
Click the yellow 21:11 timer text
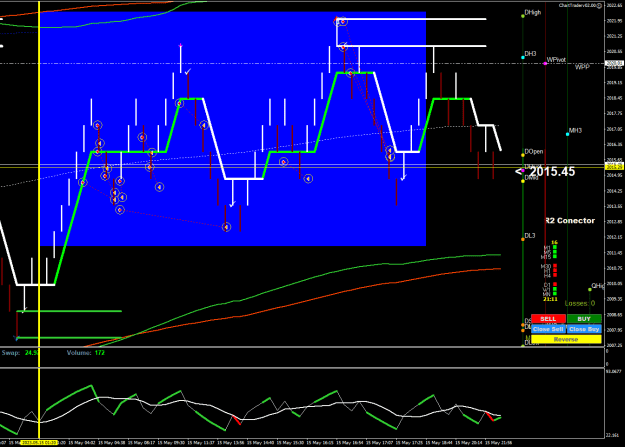tap(550, 299)
